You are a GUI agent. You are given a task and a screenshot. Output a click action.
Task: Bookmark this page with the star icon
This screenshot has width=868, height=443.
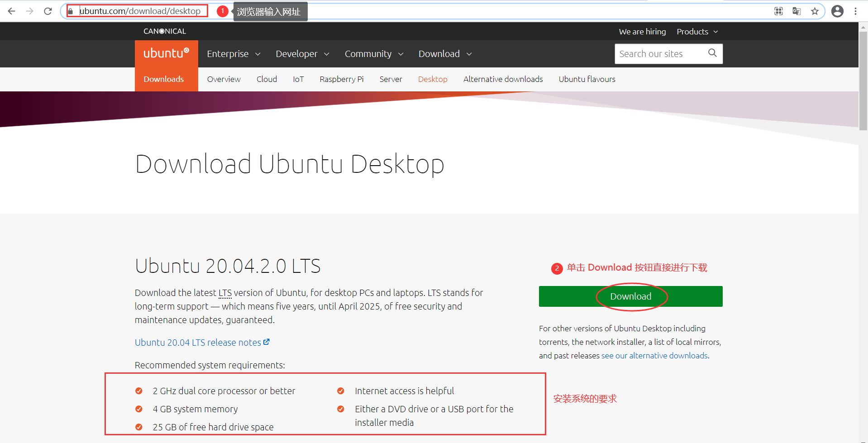click(815, 11)
